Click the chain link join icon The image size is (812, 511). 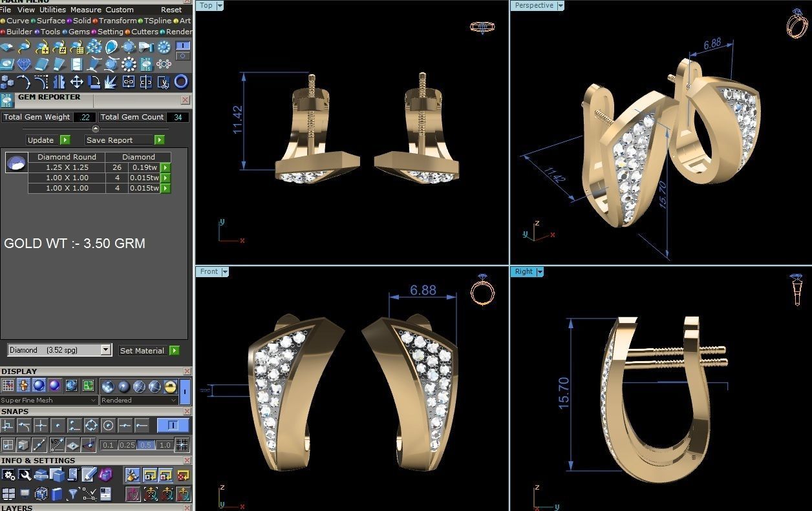(129, 81)
